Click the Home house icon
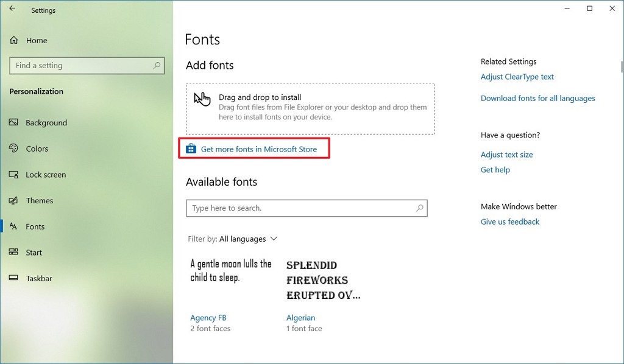624x364 pixels. 14,40
